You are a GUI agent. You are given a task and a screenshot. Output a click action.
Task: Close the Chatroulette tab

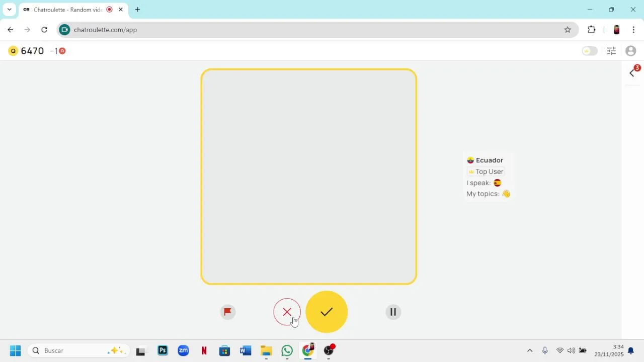coord(121,10)
